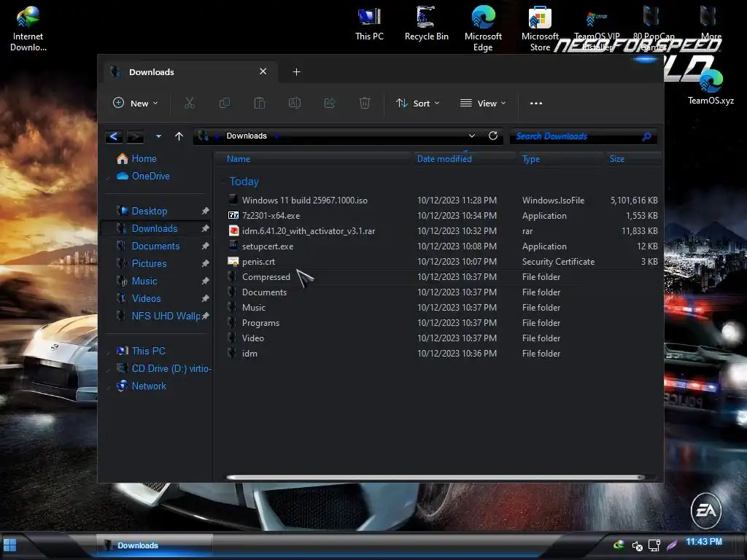Unpin Desktop from quick access
747x560 pixels.
(205, 211)
